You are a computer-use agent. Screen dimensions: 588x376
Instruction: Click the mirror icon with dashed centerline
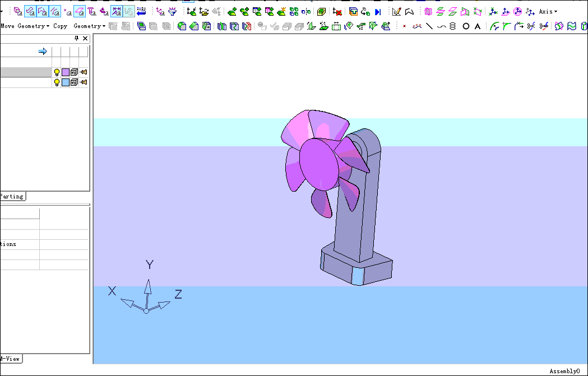[x=307, y=12]
